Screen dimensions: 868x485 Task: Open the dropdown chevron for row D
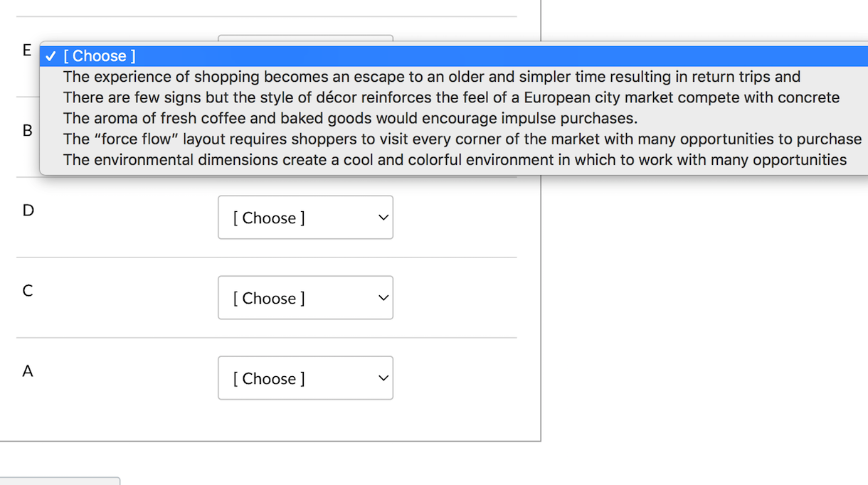coord(382,218)
